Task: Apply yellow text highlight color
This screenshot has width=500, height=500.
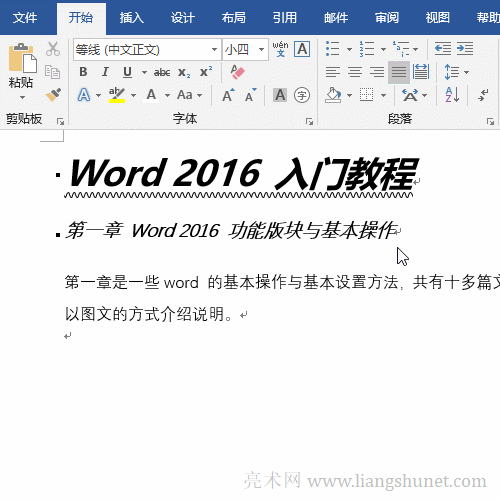Action: pos(117,95)
